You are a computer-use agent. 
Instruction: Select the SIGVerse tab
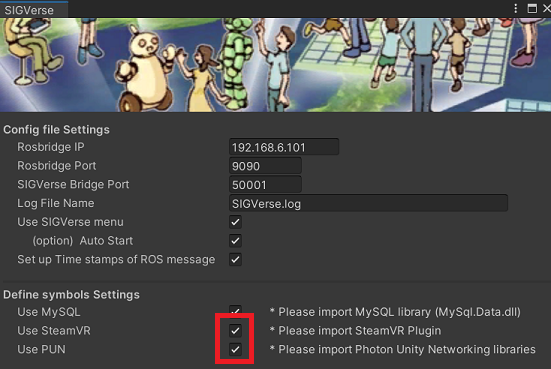(30, 10)
